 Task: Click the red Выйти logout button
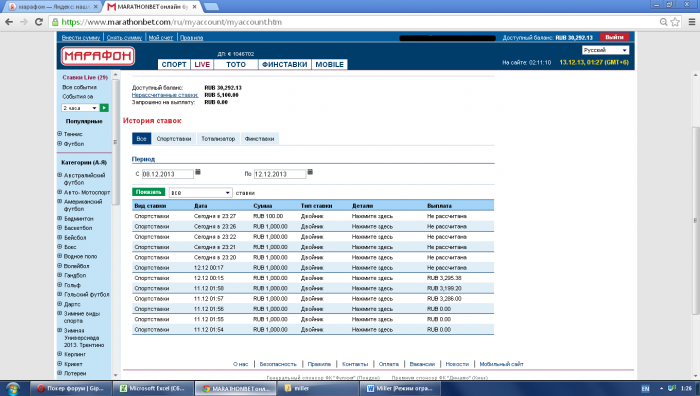[614, 37]
